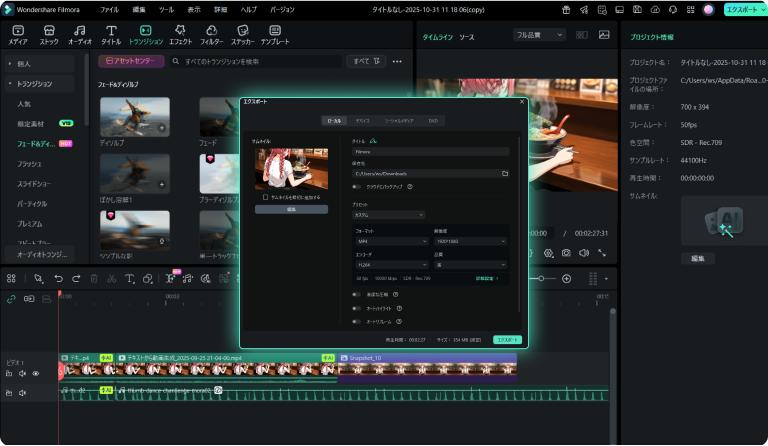Open the エンコーダ H.264 dropdown

tap(390, 264)
